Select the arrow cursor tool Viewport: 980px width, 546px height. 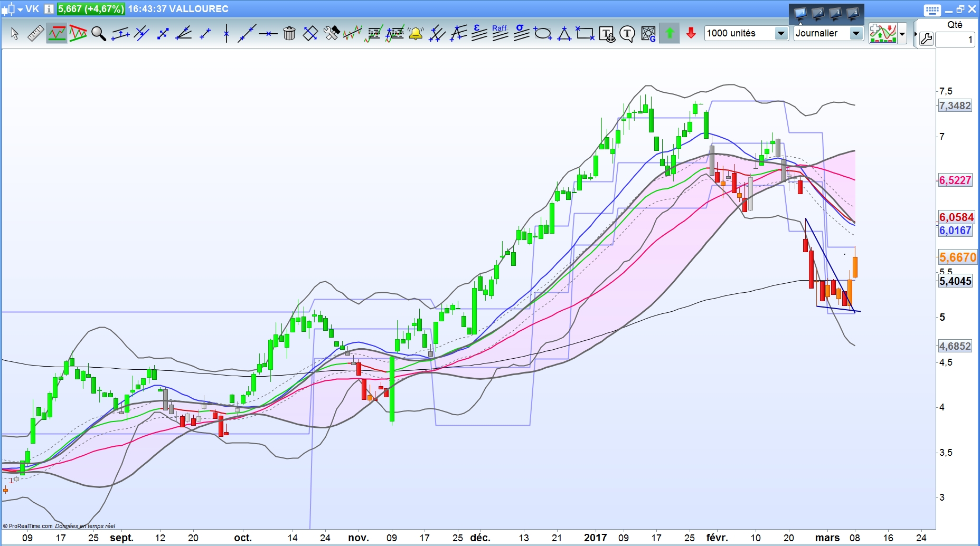click(15, 34)
